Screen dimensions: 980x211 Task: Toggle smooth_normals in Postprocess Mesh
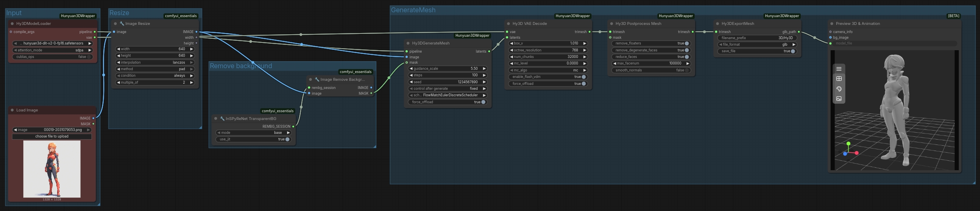coord(687,70)
